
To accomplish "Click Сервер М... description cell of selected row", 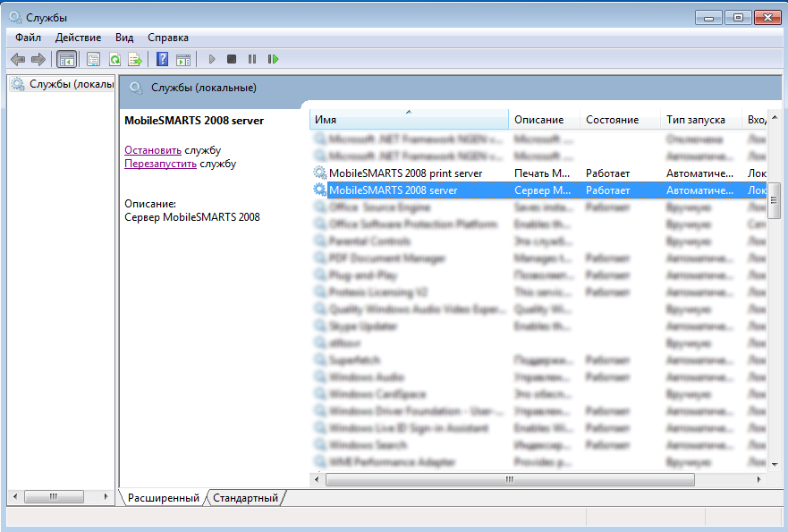I will tap(542, 190).
